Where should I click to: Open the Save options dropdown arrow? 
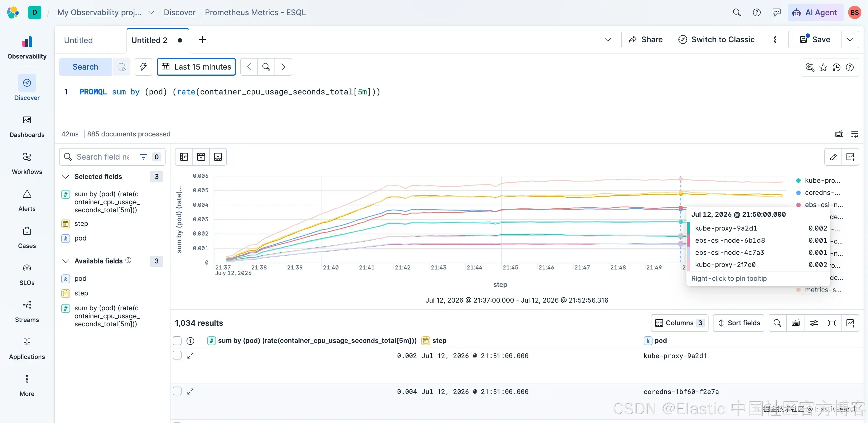click(850, 40)
